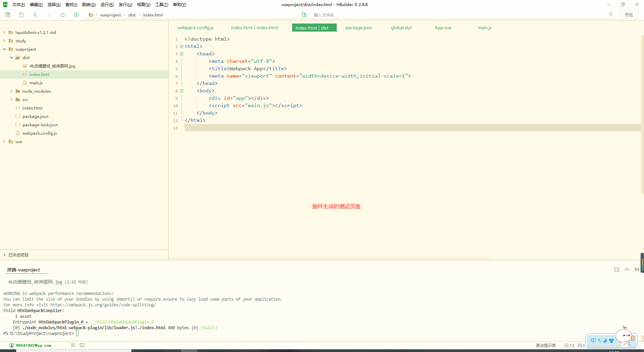Open the 视图(V) menu
The image size is (644, 352).
[x=144, y=4]
